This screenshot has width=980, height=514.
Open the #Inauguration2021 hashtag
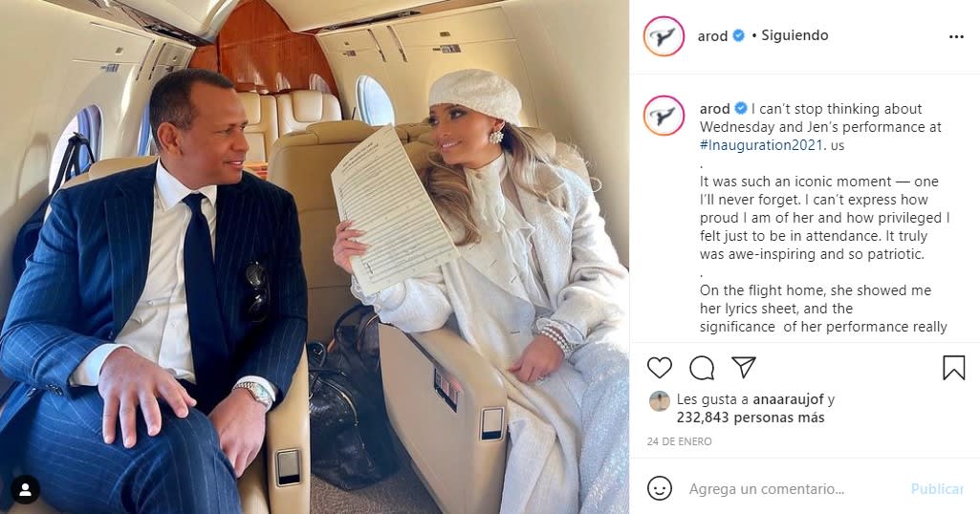click(x=763, y=145)
